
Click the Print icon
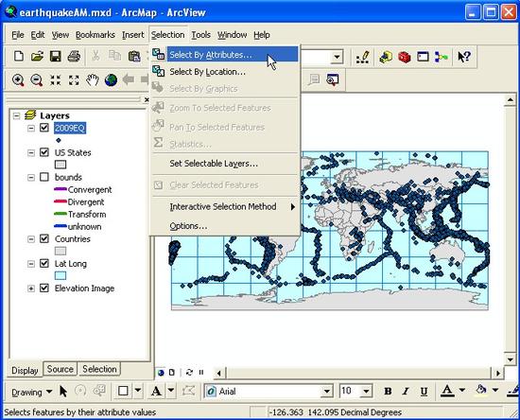click(x=74, y=56)
